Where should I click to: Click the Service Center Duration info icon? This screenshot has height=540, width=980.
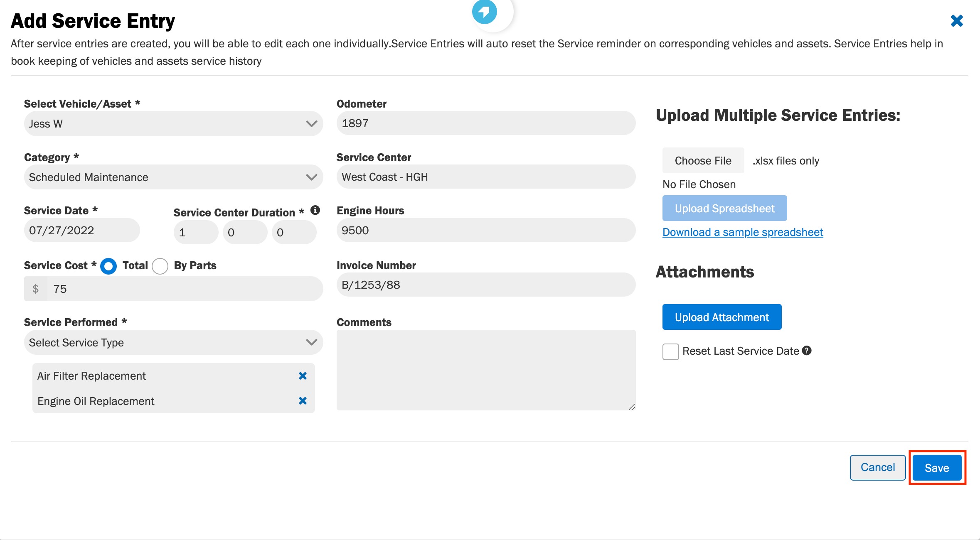click(315, 210)
